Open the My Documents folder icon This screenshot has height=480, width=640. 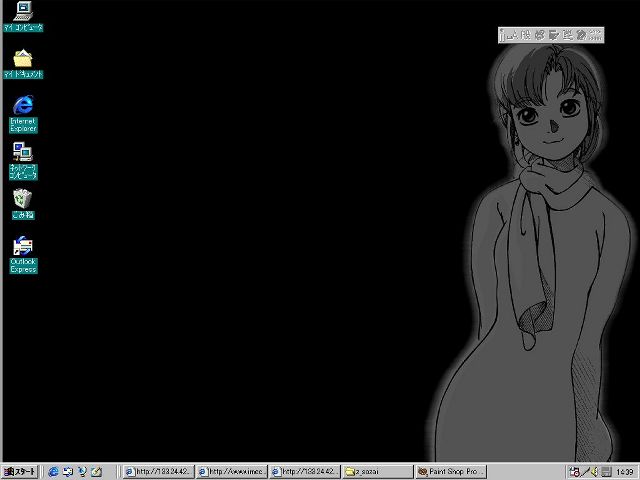23,59
